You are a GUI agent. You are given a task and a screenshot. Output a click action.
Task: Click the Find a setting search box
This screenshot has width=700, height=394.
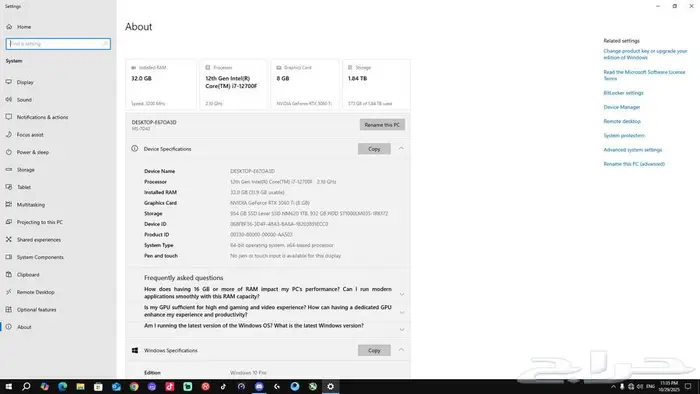58,44
